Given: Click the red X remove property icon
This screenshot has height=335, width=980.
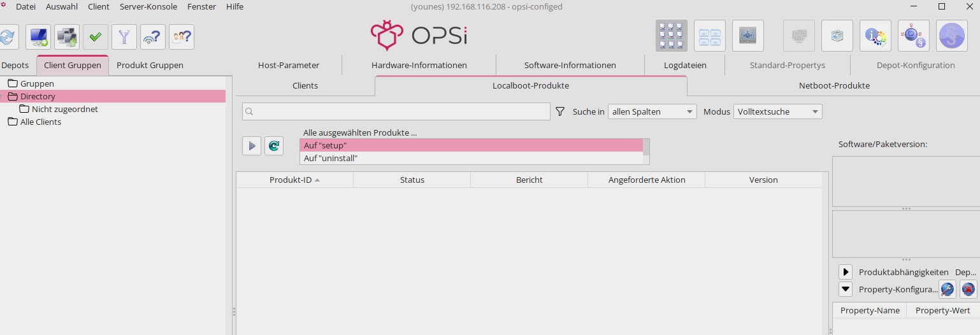Looking at the screenshot, I should [968, 289].
